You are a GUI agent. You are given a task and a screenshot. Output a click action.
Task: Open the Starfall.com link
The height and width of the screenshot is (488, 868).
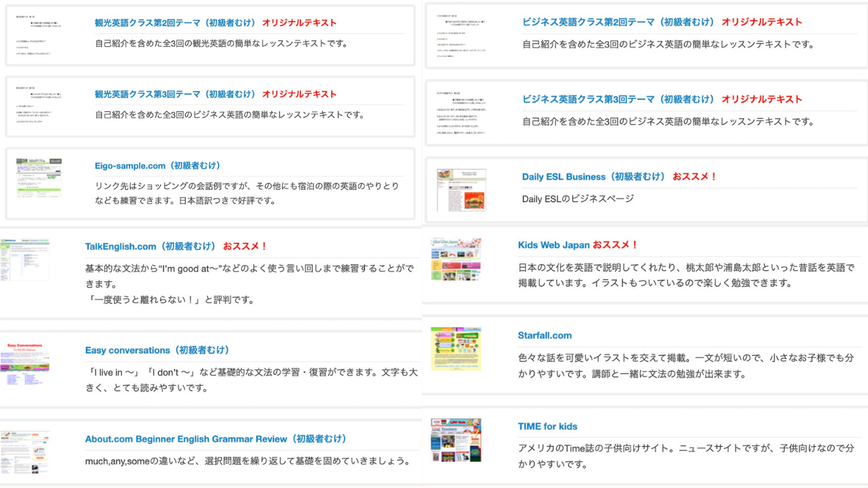click(545, 335)
